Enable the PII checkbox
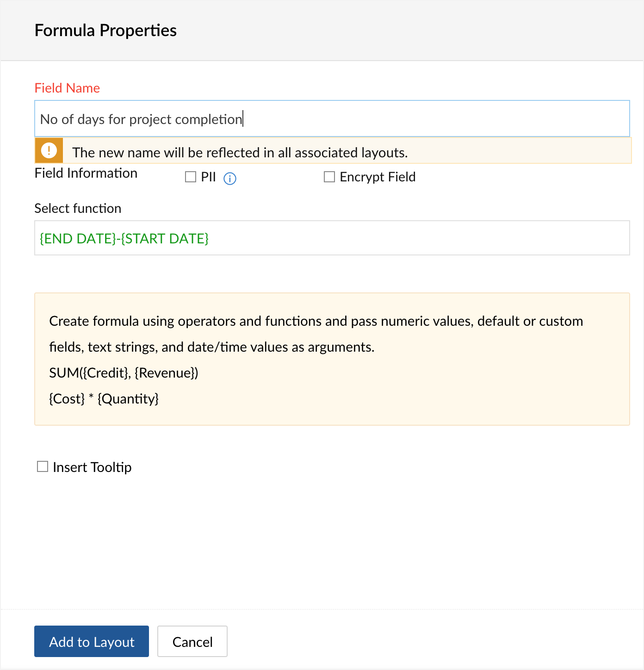The height and width of the screenshot is (670, 644). tap(191, 177)
